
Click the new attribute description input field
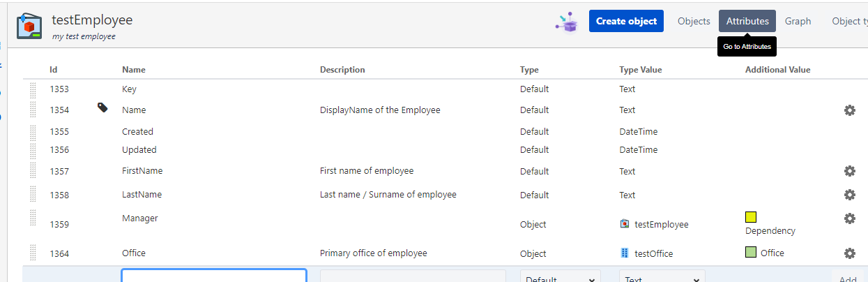point(413,276)
